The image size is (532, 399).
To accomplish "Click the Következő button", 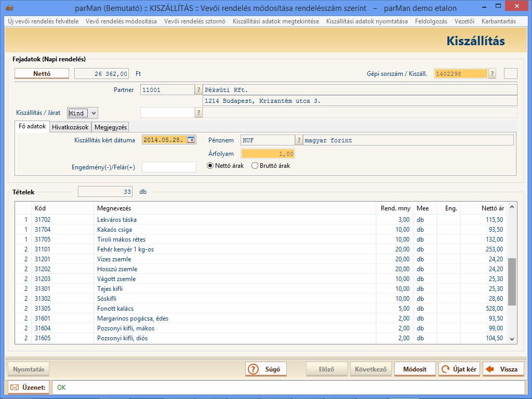I will [x=370, y=369].
